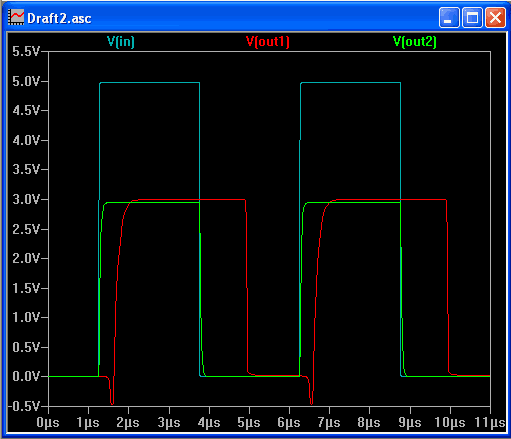
Task: Minimize the Draft2.asc waveform window
Action: pos(449,17)
